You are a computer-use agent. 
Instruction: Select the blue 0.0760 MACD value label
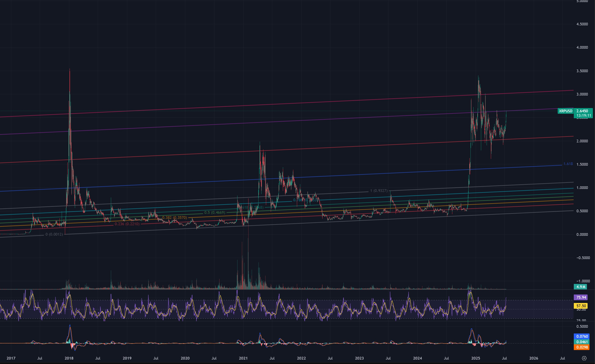click(x=582, y=336)
